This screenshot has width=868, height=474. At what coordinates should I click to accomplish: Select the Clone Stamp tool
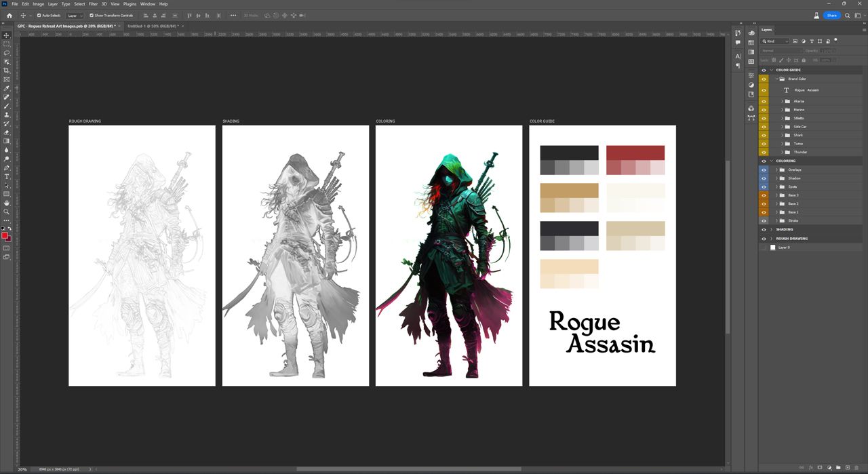coord(7,115)
